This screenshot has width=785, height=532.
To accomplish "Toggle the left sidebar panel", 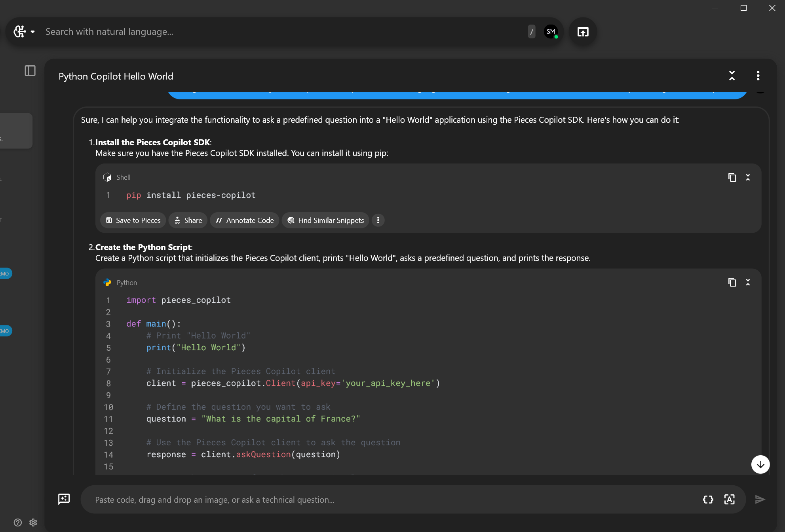I will point(30,71).
